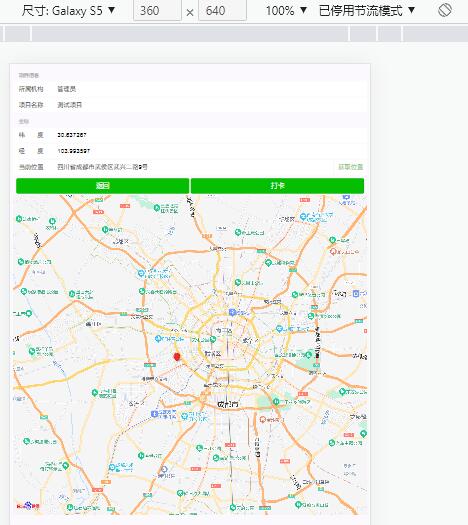
Task: Click the rotate device orientation icon
Action: click(x=445, y=10)
